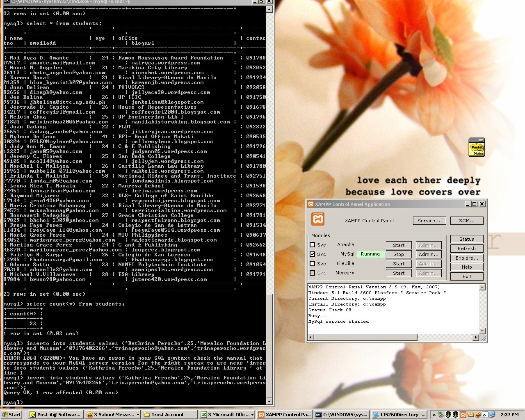Activate XAMPP Control Panel taskbar button
This screenshot has width=525, height=420.
pos(284,415)
